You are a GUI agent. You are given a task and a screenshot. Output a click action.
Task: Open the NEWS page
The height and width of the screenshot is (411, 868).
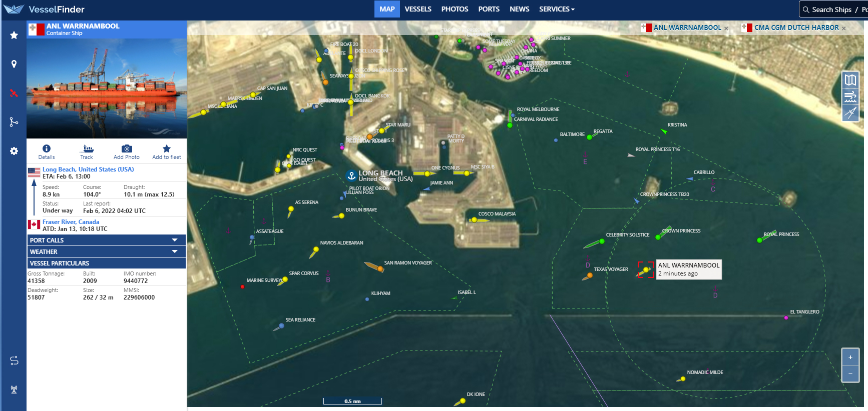coord(519,9)
